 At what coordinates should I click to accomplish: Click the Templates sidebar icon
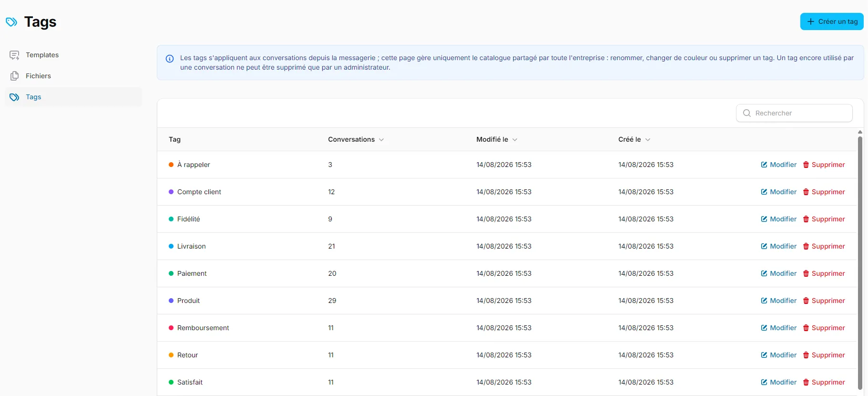[x=14, y=55]
